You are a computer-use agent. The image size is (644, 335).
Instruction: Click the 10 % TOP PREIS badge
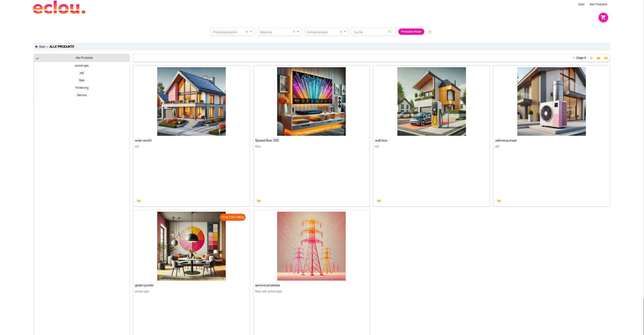[232, 217]
